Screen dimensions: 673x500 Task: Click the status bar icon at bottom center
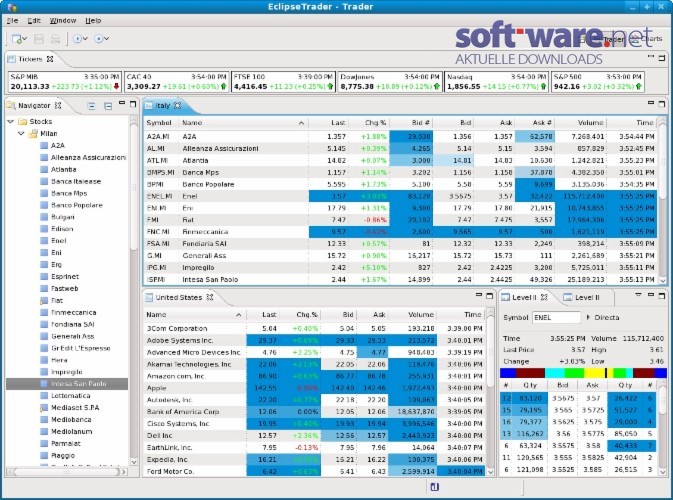434,487
